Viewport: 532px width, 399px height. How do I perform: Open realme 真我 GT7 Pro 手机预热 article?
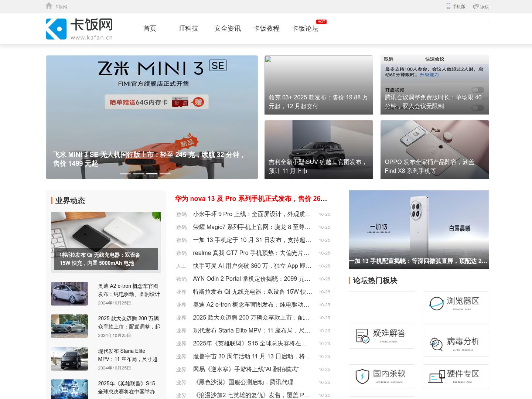click(x=251, y=253)
